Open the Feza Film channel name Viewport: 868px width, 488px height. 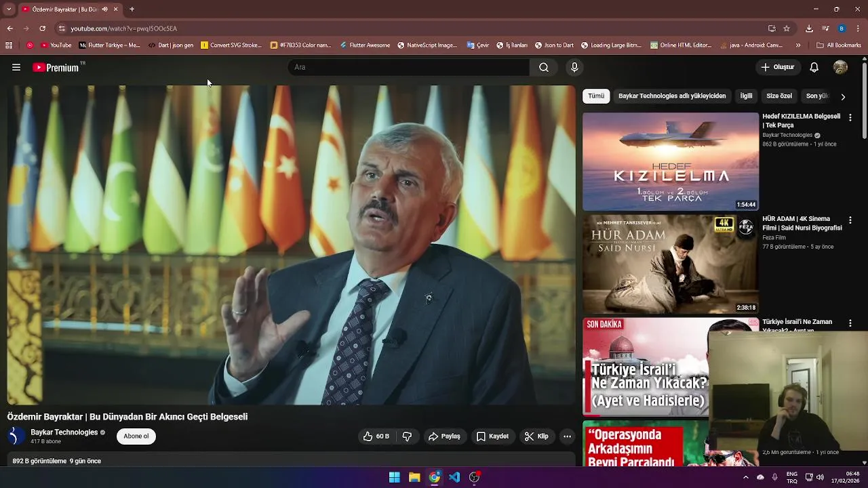pos(774,238)
